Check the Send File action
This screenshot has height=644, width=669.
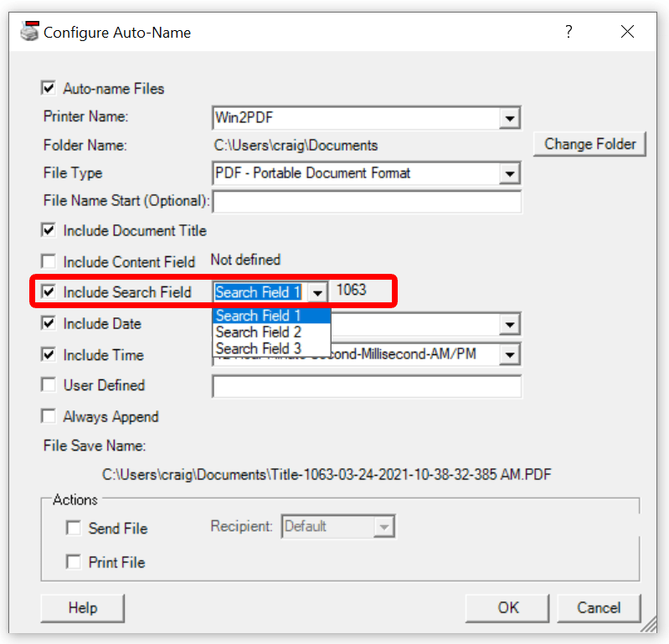[x=74, y=528]
